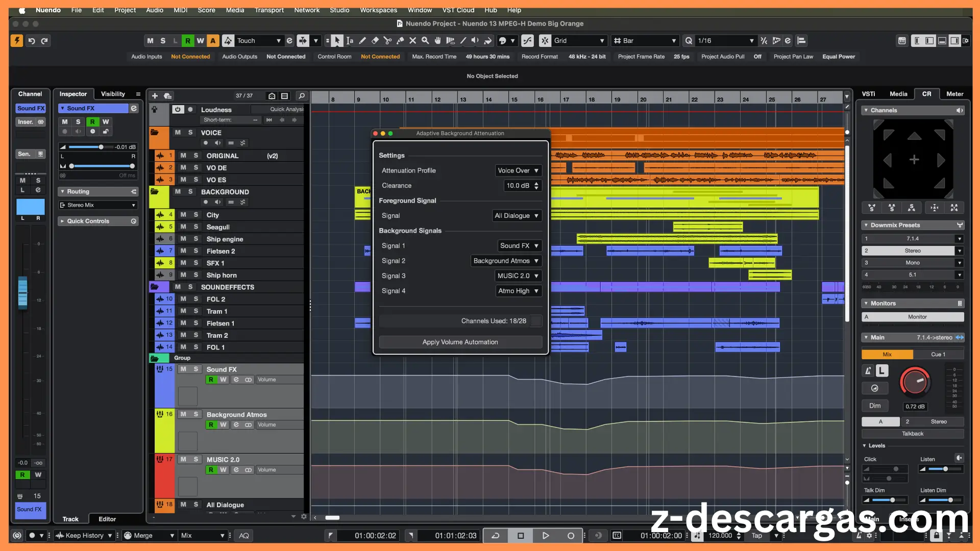Click the Redo arrow icon
980x551 pixels.
pyautogui.click(x=44, y=41)
